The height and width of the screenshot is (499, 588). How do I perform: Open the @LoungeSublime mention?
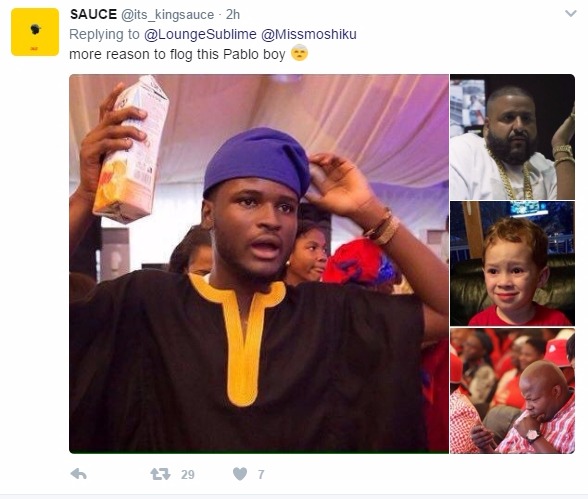pos(200,34)
